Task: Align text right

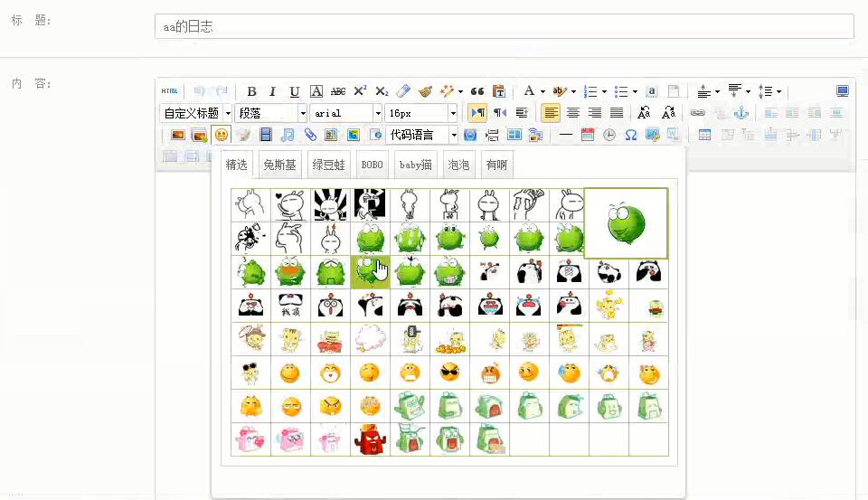Action: (595, 113)
